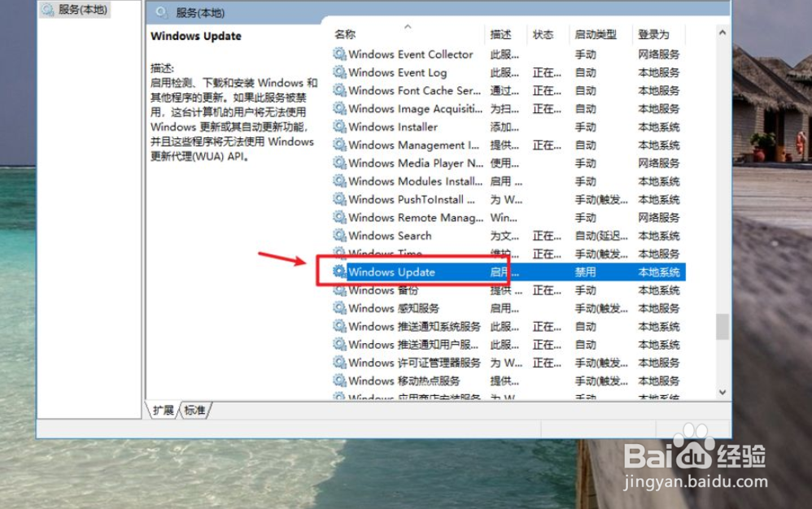The image size is (812, 509).
Task: Click gear icon of Windows Remote Management
Action: (x=339, y=217)
